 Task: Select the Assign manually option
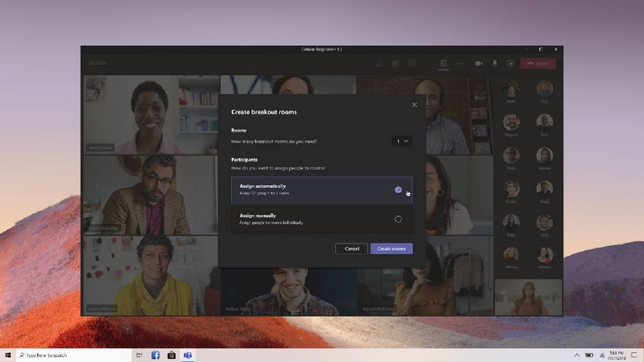(314, 219)
